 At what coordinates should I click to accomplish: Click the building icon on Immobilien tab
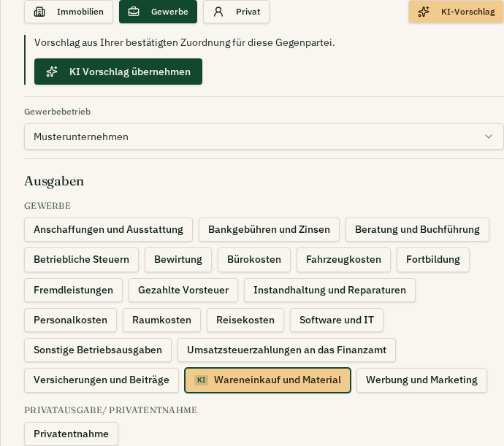click(39, 12)
